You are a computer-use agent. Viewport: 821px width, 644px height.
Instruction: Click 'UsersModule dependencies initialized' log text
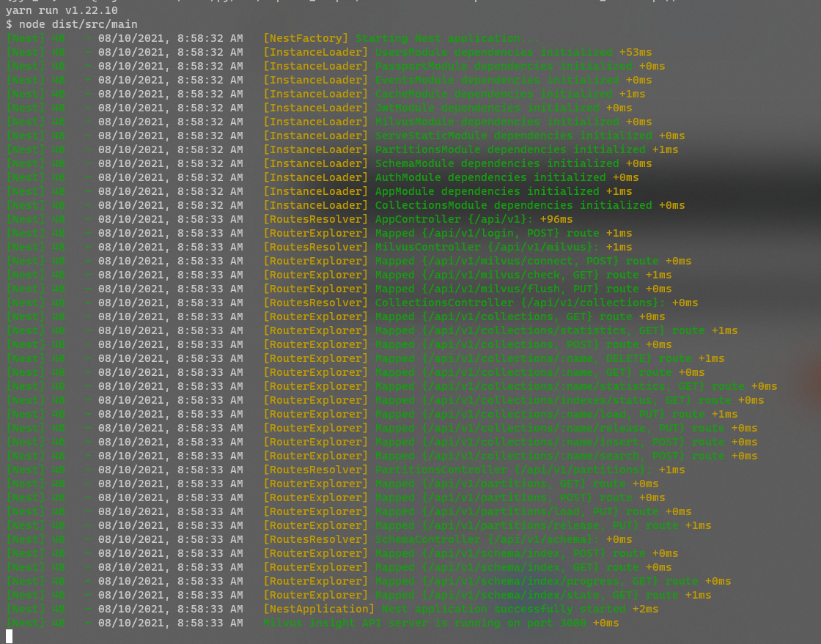pyautogui.click(x=494, y=52)
